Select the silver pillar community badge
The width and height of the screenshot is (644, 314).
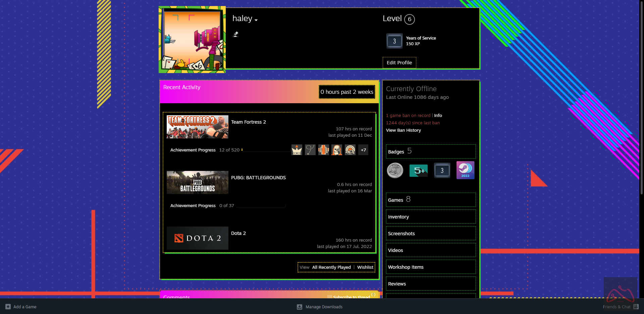click(x=395, y=170)
